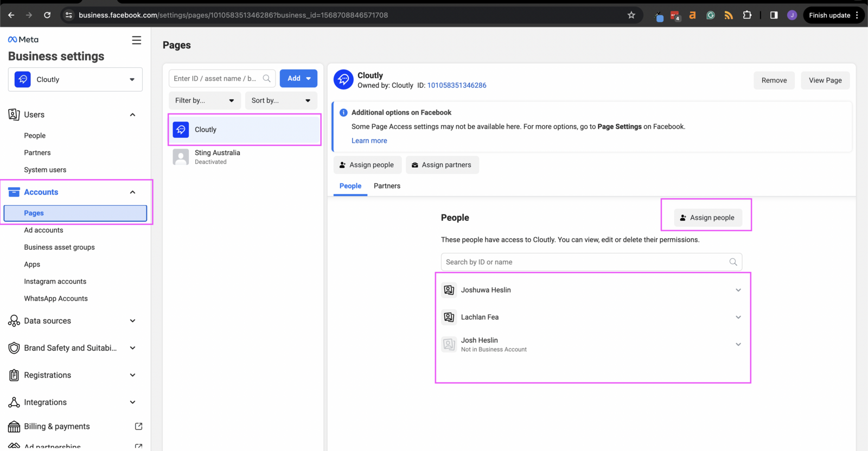Click the hamburger menu icon beside Meta
Screen dimensions: 868x451
pos(136,40)
